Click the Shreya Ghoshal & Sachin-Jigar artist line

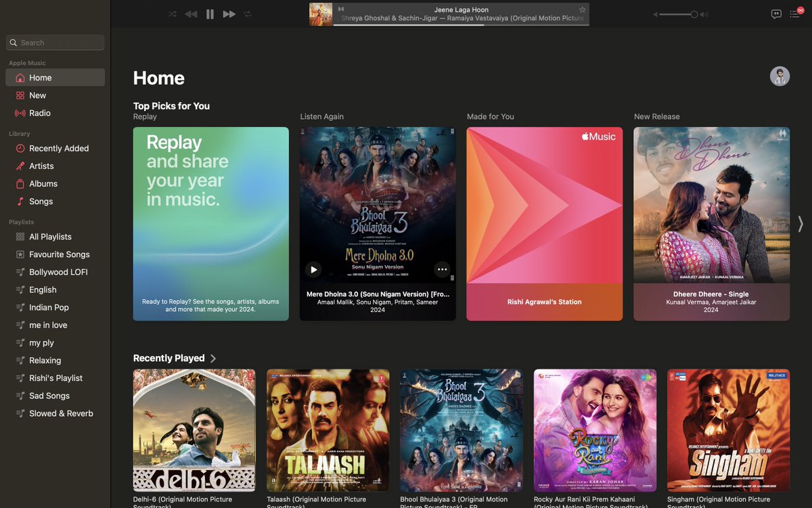[x=462, y=18]
